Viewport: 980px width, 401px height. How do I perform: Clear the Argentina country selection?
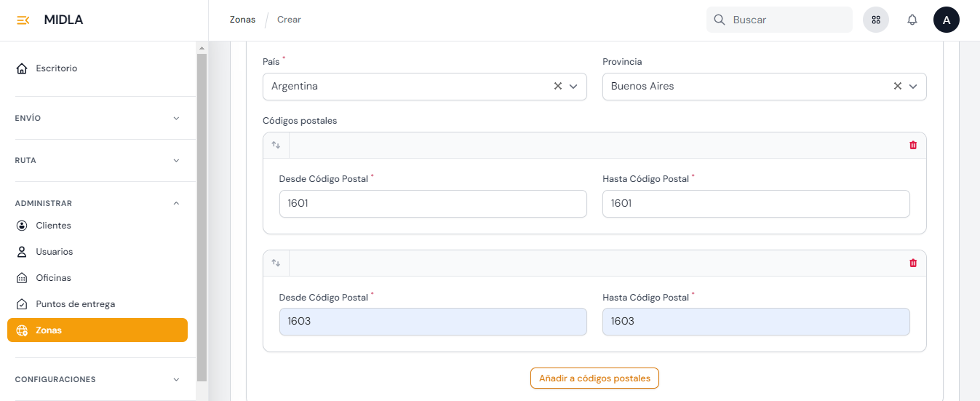pos(558,86)
